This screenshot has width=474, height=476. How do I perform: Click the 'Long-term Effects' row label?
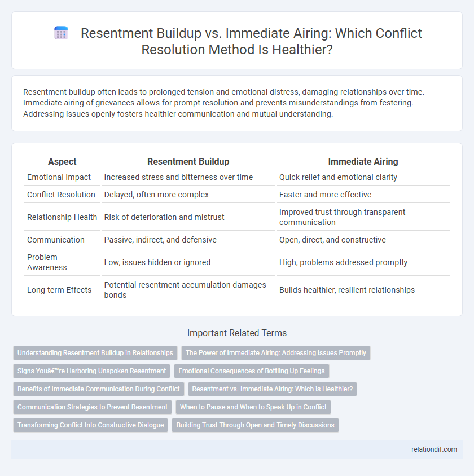pyautogui.click(x=59, y=290)
